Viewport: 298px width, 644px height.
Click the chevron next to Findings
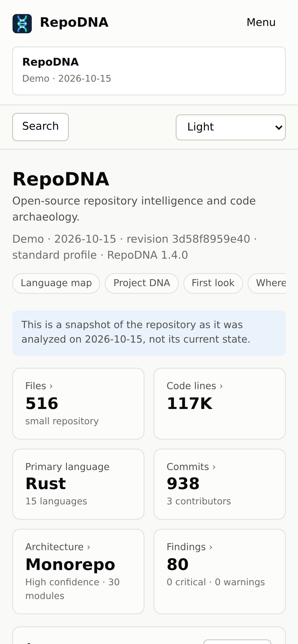pos(211,547)
